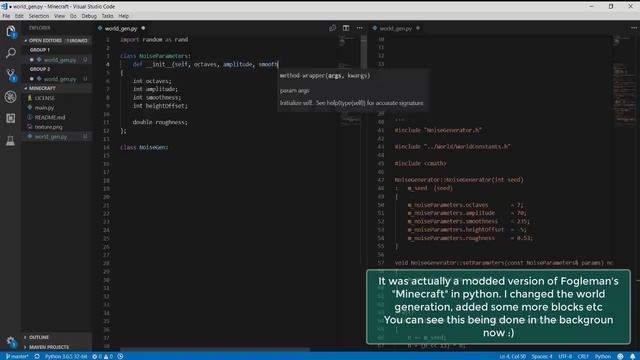Click UTF-8 encoding selector
The image size is (640, 360).
[565, 356]
